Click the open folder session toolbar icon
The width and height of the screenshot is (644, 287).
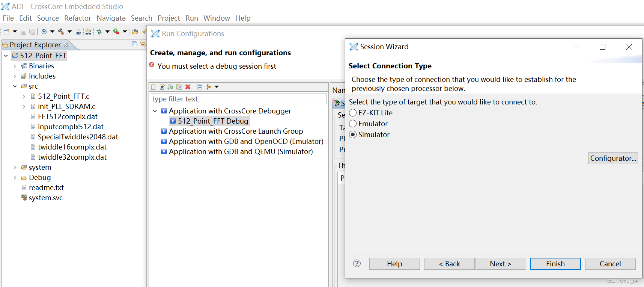coord(135,32)
